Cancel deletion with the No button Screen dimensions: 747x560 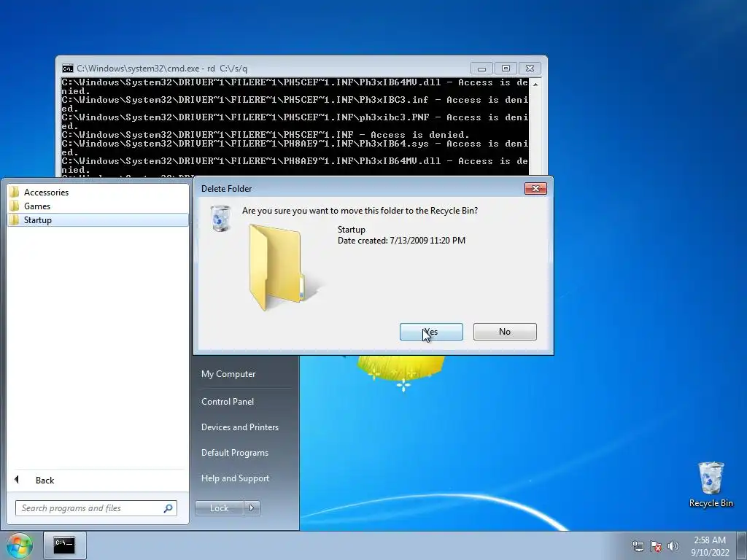click(x=505, y=332)
